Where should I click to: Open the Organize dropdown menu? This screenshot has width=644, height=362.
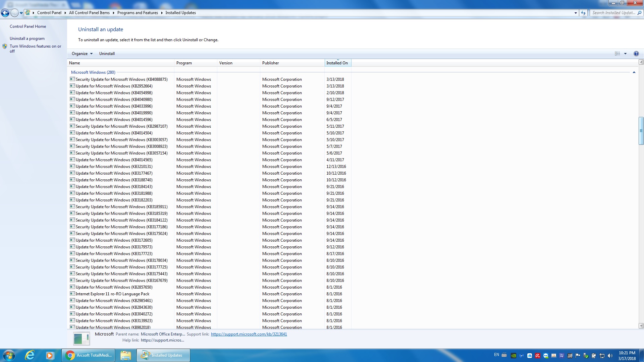(x=82, y=54)
